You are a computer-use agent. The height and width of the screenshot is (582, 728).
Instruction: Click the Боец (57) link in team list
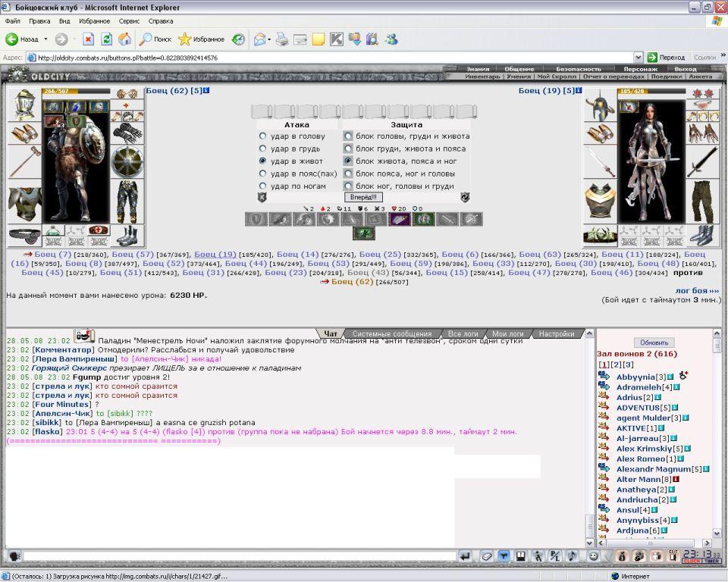(x=133, y=255)
